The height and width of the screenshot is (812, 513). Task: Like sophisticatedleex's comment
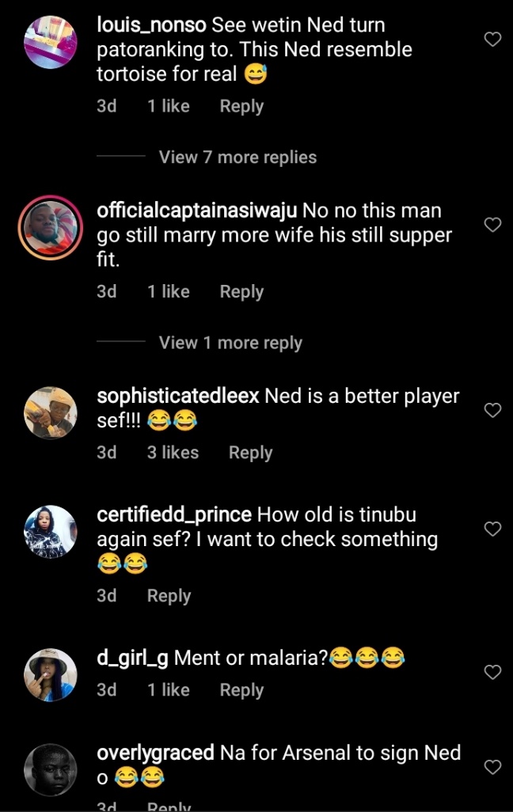492,409
